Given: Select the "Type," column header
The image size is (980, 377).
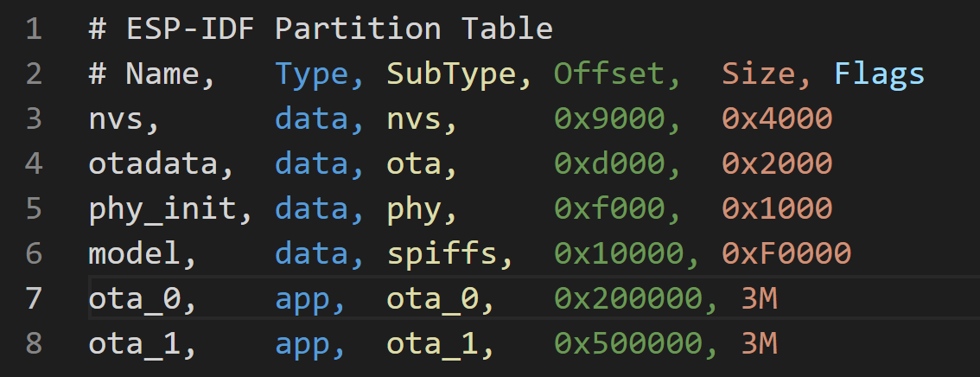Looking at the screenshot, I should click(320, 74).
